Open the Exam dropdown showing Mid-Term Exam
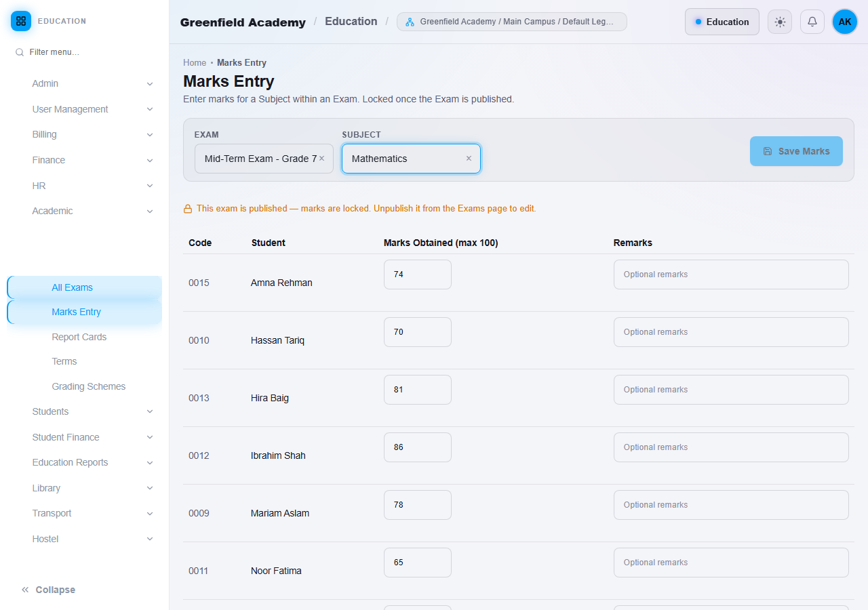The height and width of the screenshot is (610, 868). click(264, 159)
